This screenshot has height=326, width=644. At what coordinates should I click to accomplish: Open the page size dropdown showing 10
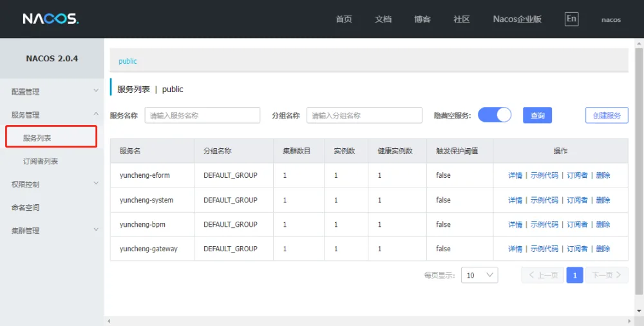[x=479, y=275]
